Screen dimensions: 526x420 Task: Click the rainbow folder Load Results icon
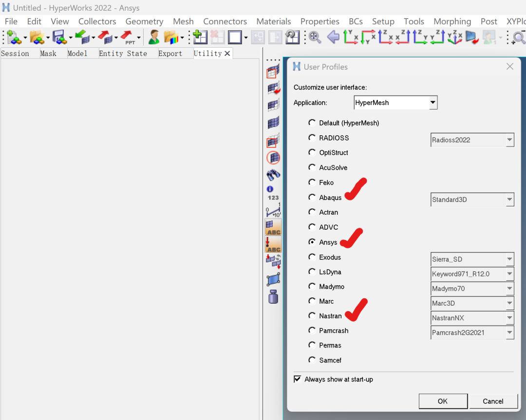pyautogui.click(x=171, y=37)
